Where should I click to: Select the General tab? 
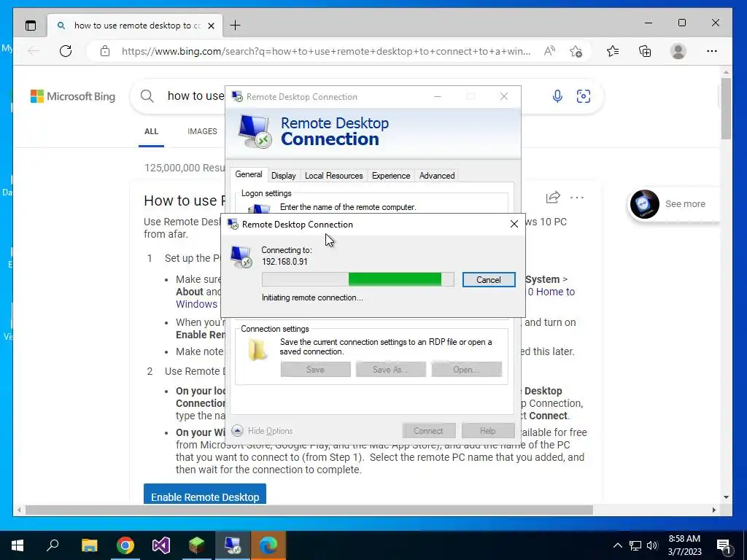[x=248, y=175]
